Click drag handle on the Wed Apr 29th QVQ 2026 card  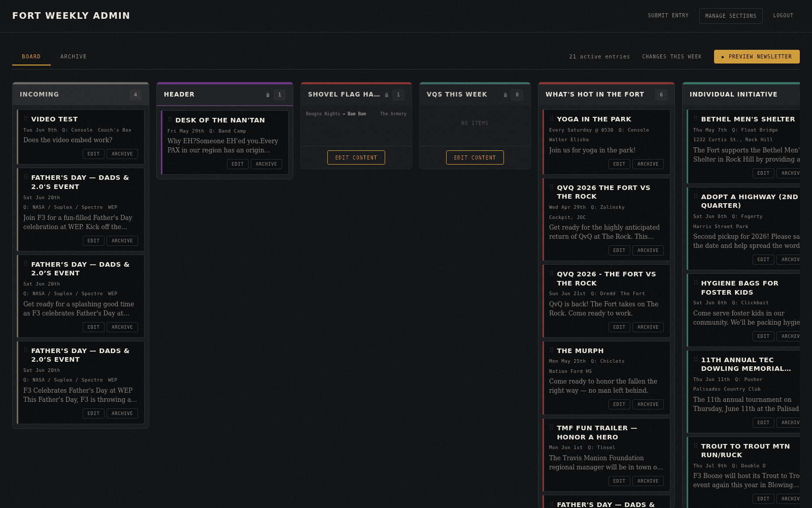click(552, 187)
